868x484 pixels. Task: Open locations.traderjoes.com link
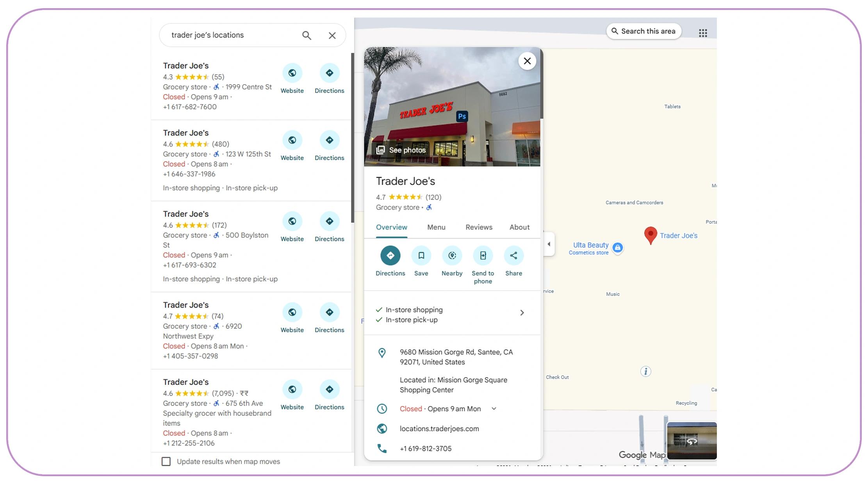439,429
